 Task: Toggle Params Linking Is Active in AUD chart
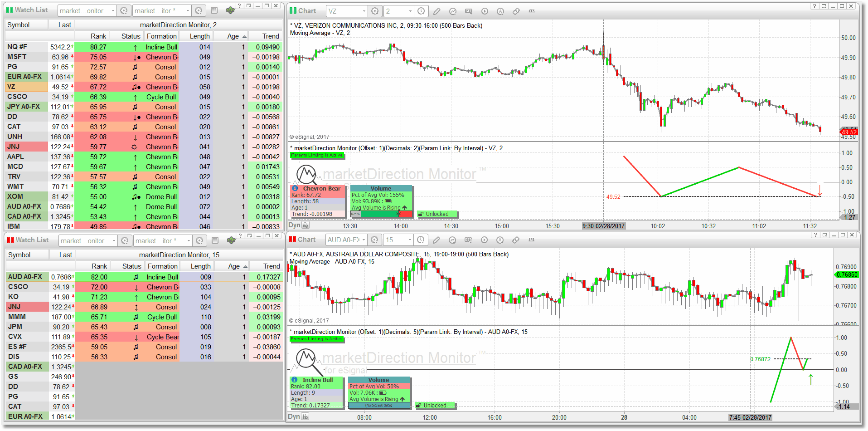tap(317, 339)
